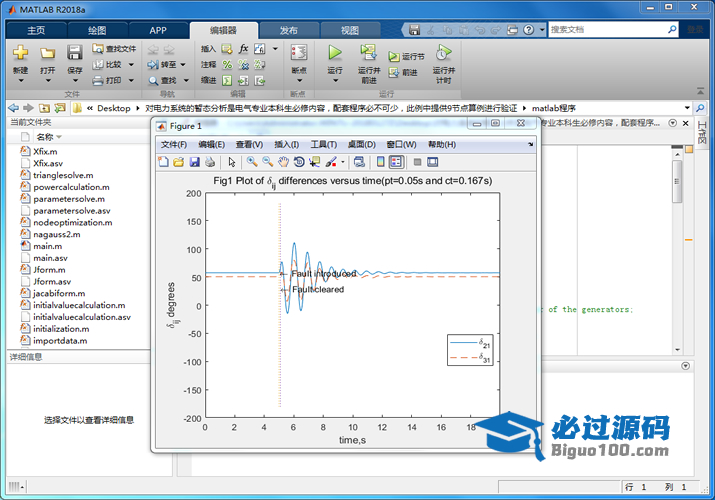The height and width of the screenshot is (500, 715).
Task: Switch to the 绘图 (Plots) tab
Action: (x=97, y=30)
